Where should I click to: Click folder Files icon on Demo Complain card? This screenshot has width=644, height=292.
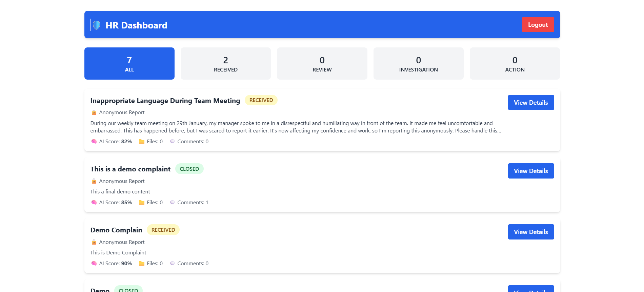tap(142, 264)
